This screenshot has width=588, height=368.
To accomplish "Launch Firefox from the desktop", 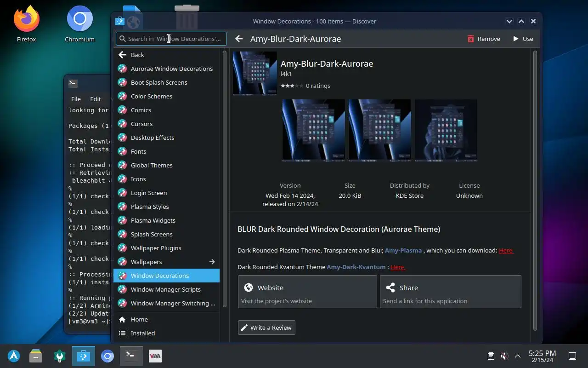I will pyautogui.click(x=26, y=24).
